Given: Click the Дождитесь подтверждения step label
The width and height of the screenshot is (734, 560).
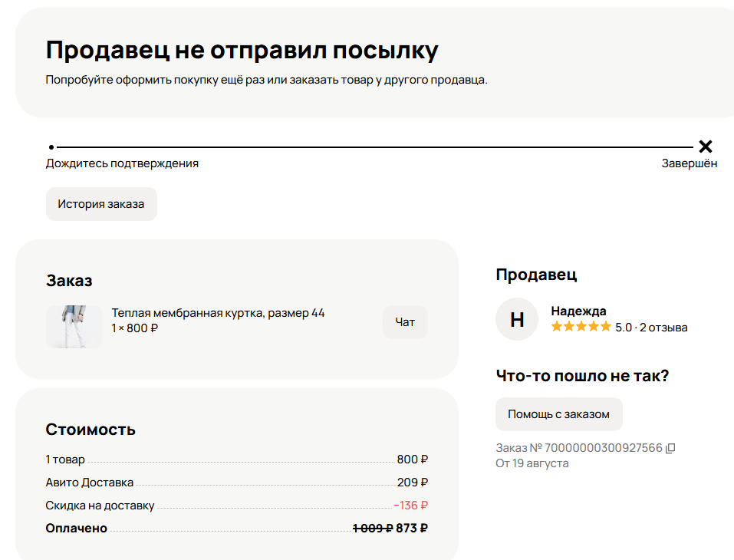Looking at the screenshot, I should pos(122,163).
